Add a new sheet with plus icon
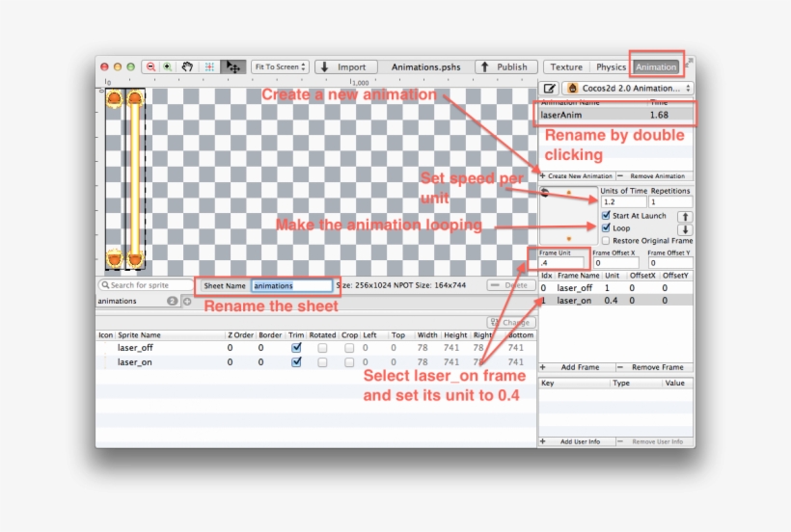 point(187,301)
